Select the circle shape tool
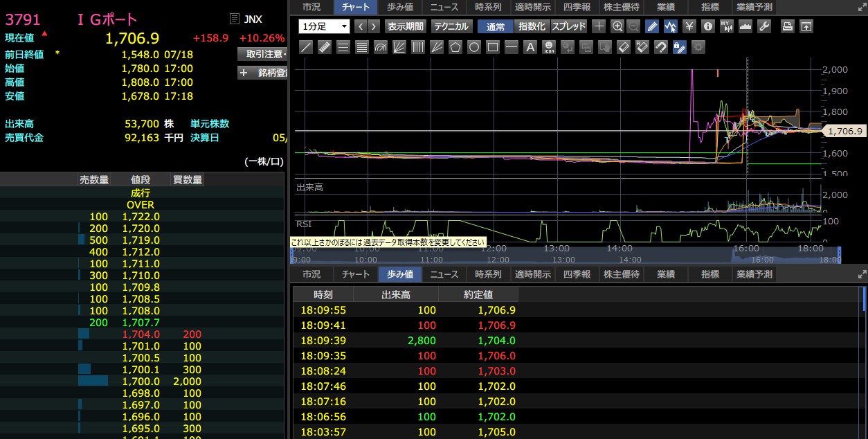The width and height of the screenshot is (868, 439). [x=474, y=47]
